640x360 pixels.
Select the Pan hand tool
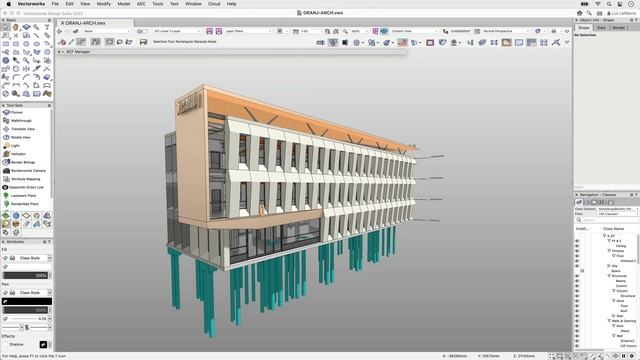[x=16, y=27]
